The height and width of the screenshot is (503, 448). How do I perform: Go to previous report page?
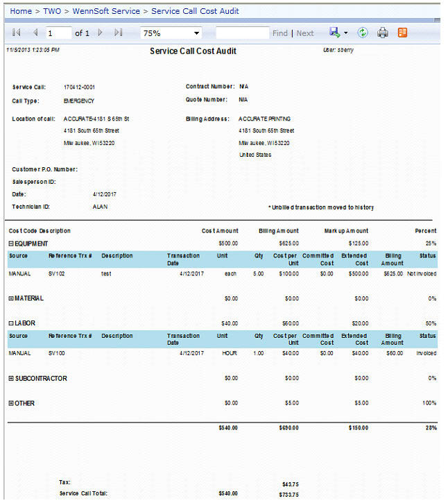(35, 33)
